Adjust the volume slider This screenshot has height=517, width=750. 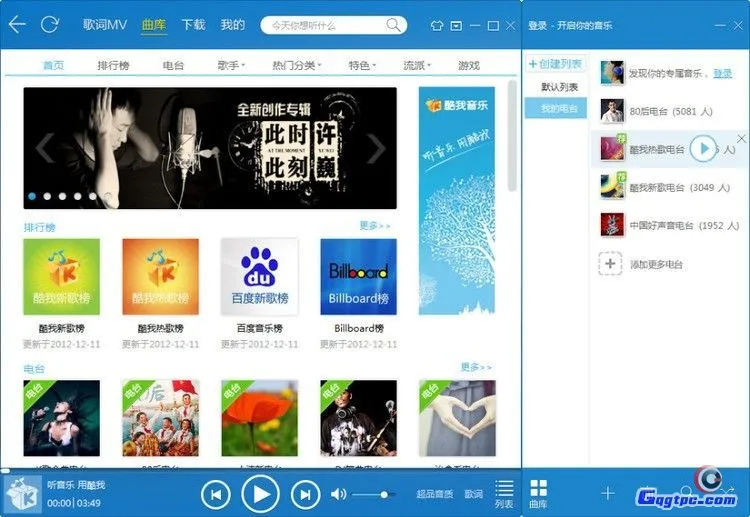click(x=384, y=494)
